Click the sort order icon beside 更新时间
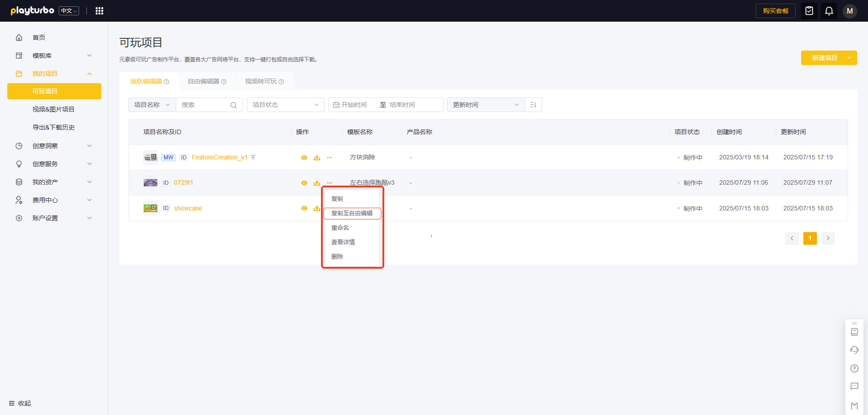 tap(533, 105)
